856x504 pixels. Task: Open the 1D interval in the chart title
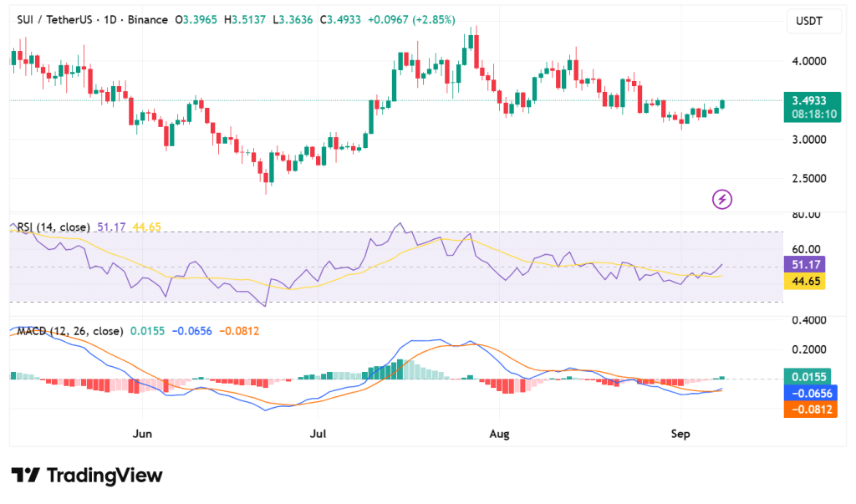click(x=150, y=17)
